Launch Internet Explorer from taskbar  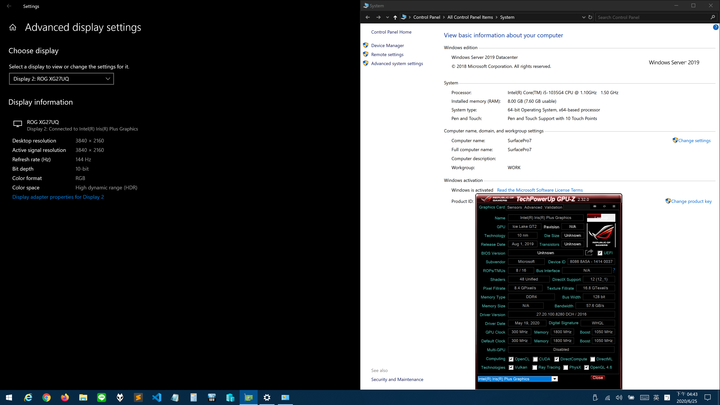(x=28, y=397)
